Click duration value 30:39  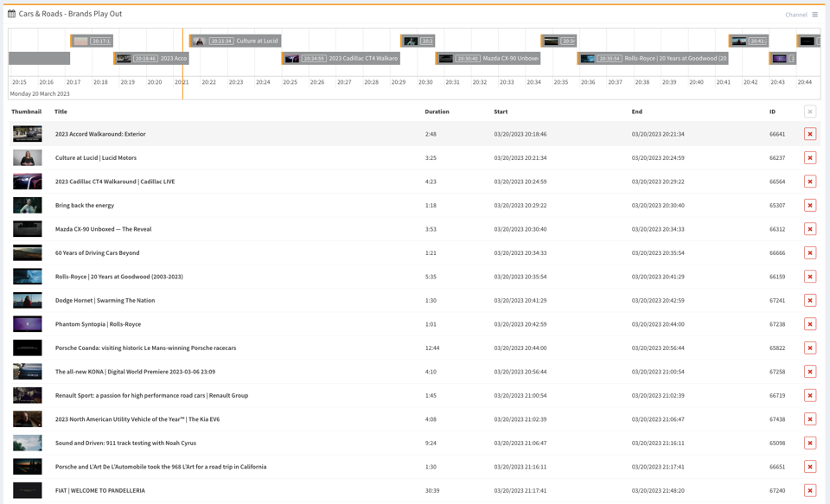[x=432, y=491]
